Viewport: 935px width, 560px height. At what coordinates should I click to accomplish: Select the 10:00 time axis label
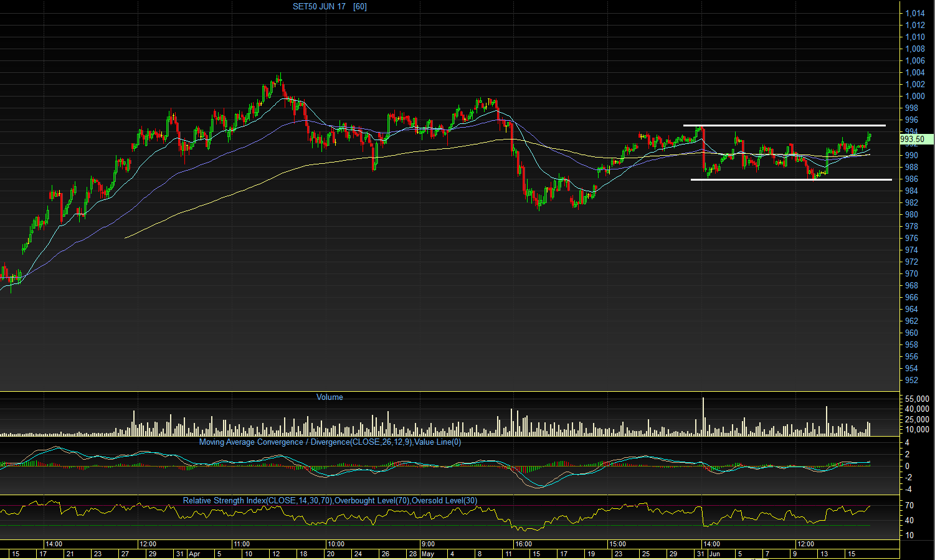click(336, 544)
